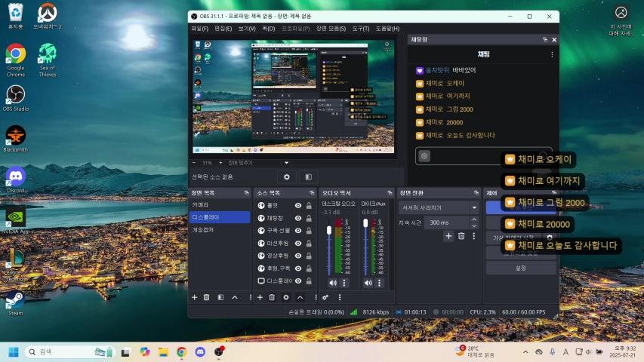
Task: Open chat panel three-dot menu
Action: [x=552, y=54]
